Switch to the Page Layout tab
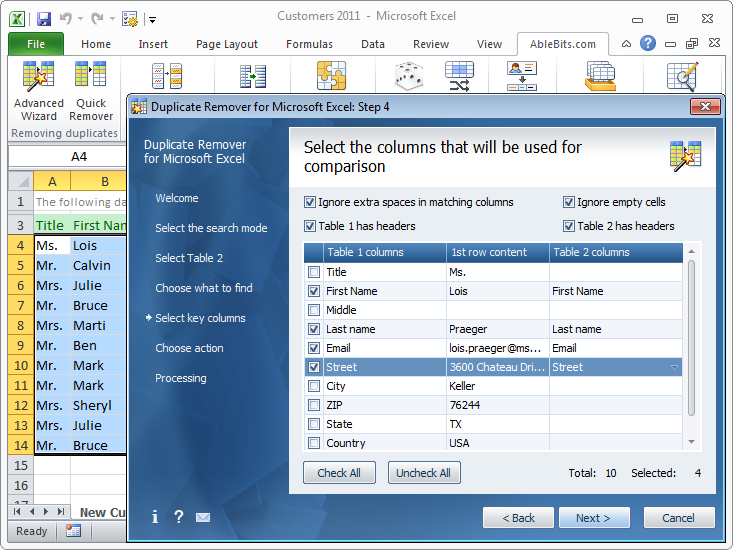The image size is (733, 550). [227, 44]
